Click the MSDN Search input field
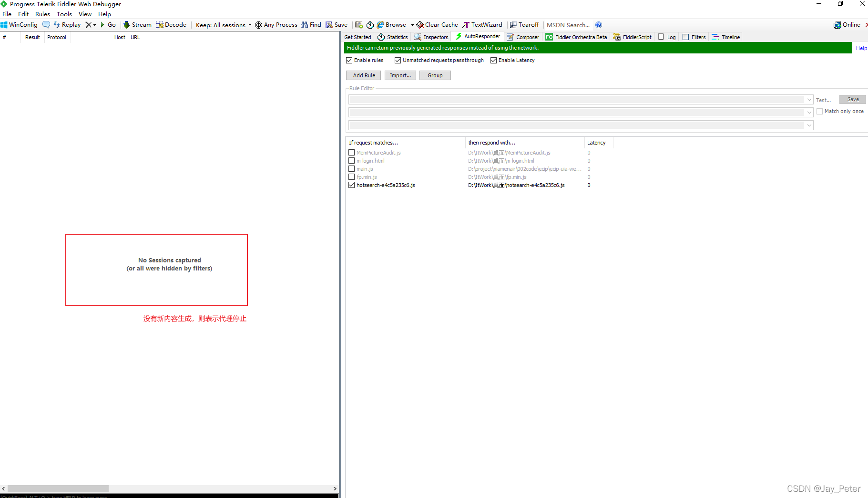The image size is (868, 498). 568,25
